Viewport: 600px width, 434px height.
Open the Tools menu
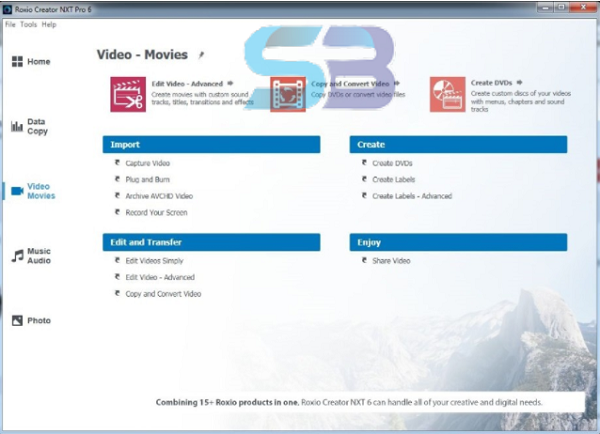click(29, 24)
